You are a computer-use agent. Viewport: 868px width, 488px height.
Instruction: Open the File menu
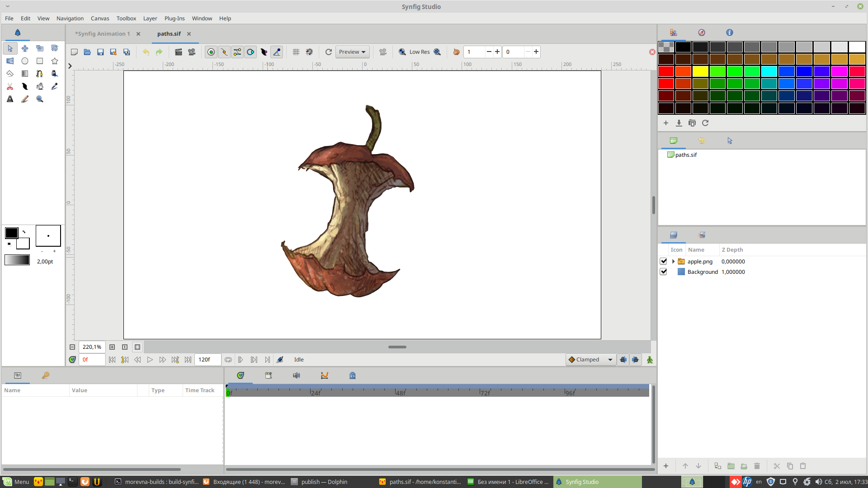(x=9, y=19)
